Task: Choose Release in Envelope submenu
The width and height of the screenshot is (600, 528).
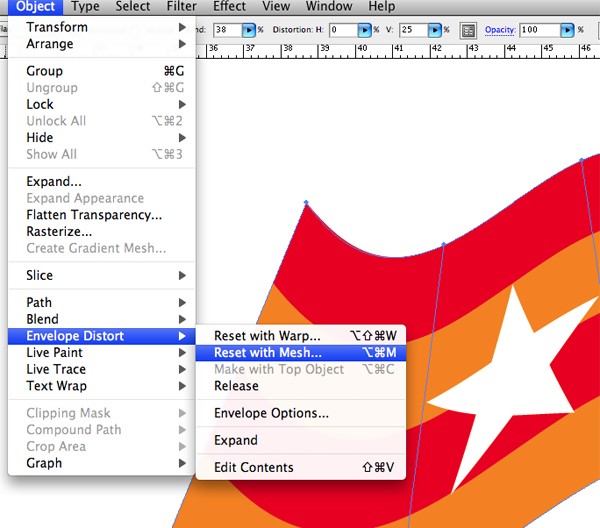Action: tap(301, 386)
